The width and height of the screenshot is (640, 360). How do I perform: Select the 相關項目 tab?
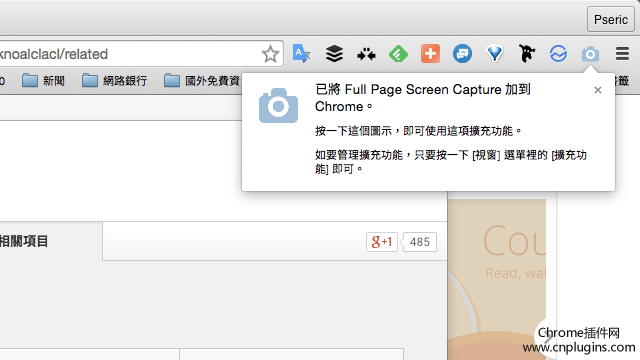[50, 241]
